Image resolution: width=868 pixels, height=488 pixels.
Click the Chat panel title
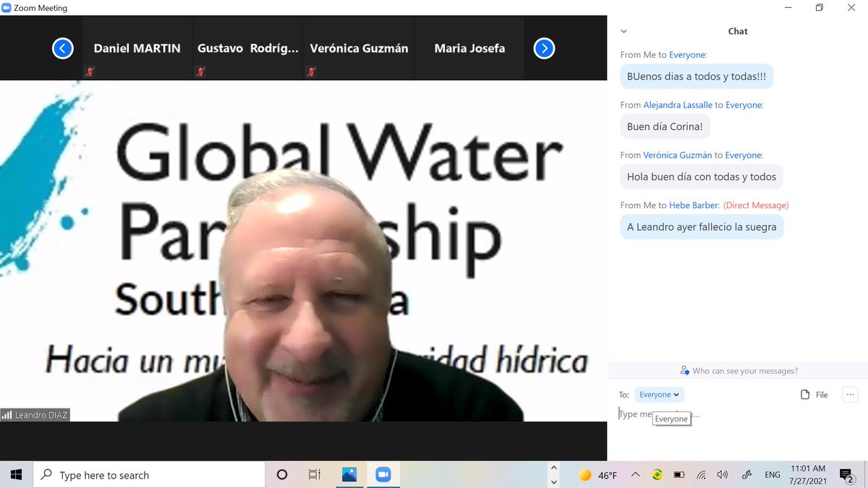738,31
